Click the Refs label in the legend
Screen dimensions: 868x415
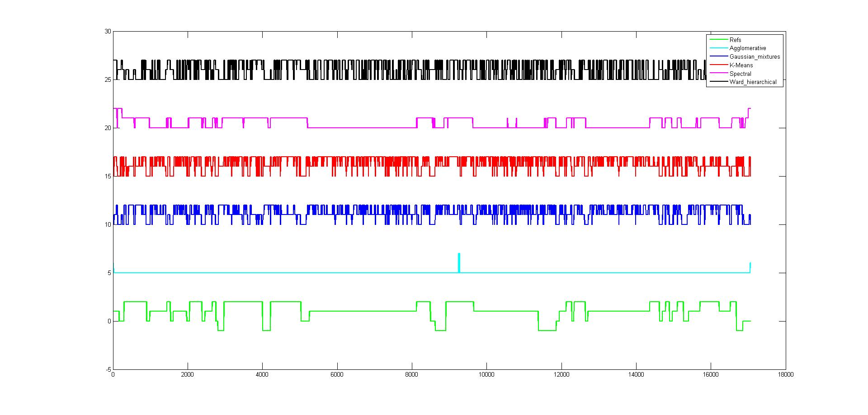(x=735, y=40)
